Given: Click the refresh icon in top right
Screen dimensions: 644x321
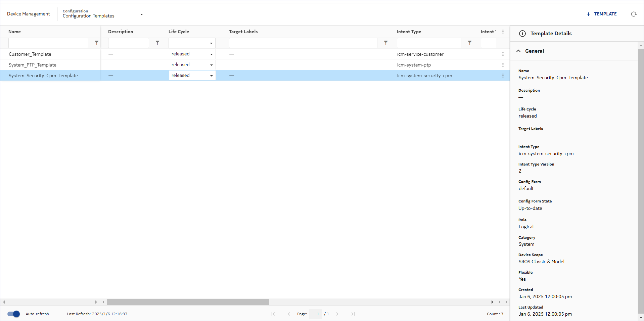Looking at the screenshot, I should pos(634,14).
